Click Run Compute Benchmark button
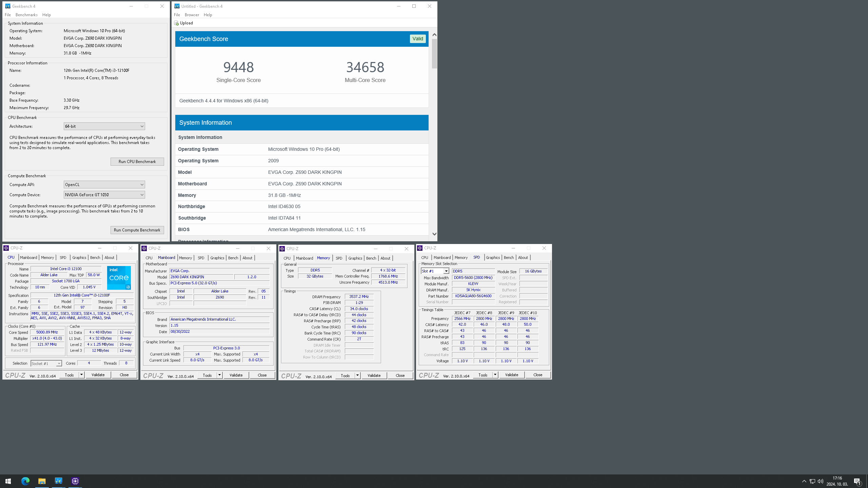 pos(137,230)
